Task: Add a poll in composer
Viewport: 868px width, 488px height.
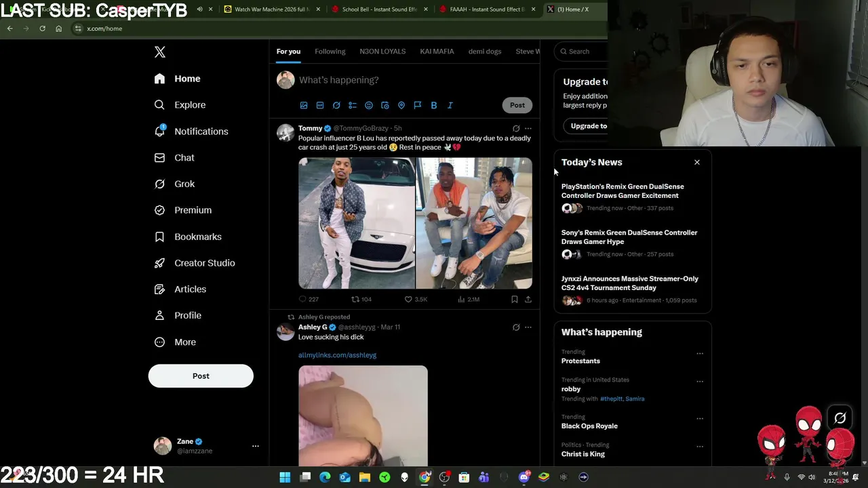Action: [x=353, y=106]
